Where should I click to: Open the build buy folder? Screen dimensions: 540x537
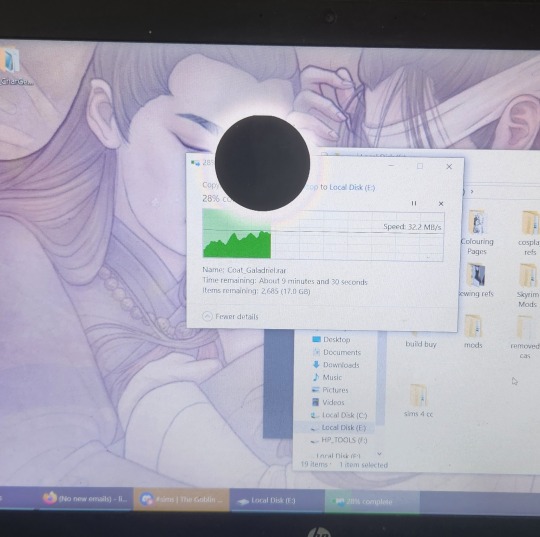420,340
